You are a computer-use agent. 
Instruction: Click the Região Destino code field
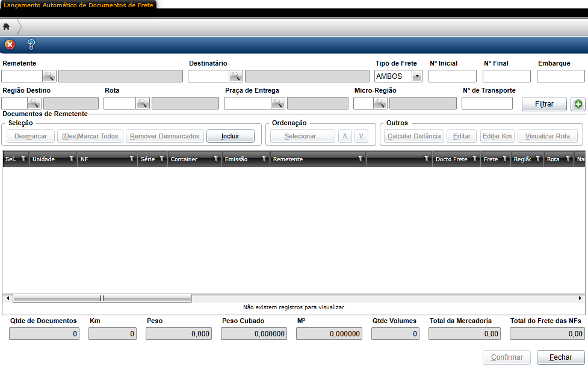tap(14, 103)
